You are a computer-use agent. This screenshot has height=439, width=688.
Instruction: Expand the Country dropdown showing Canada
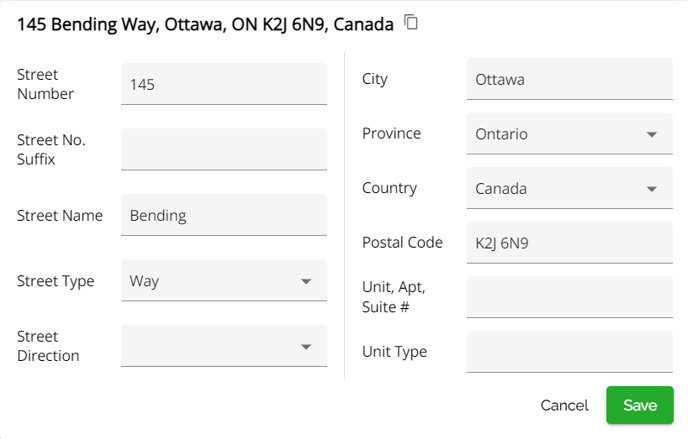570,188
